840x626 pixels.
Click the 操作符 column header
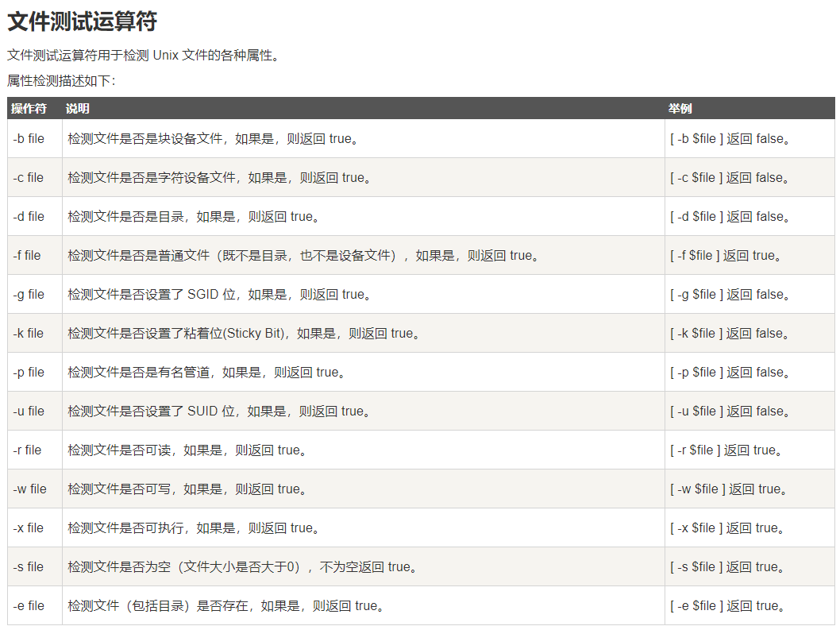[29, 109]
